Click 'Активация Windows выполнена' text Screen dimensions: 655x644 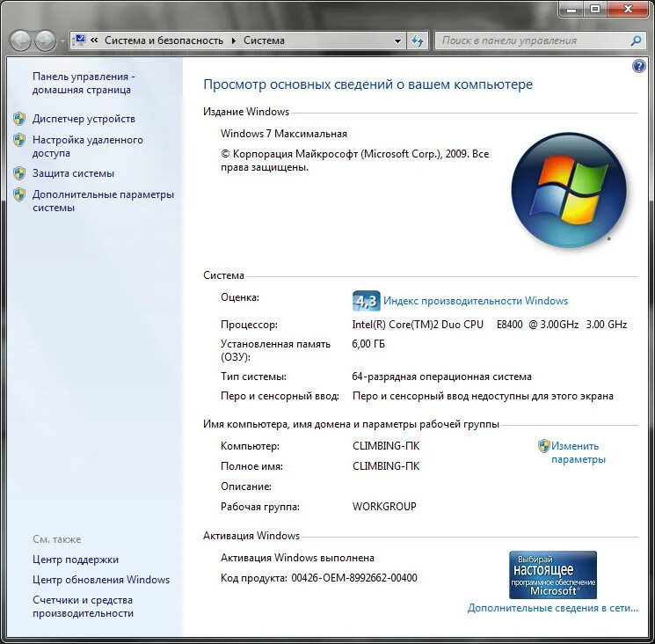coord(297,558)
